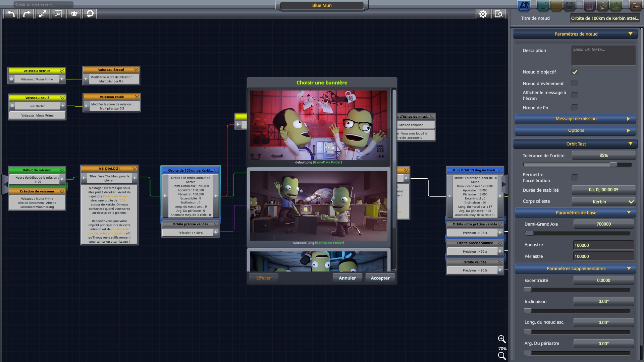Click the circular reset arrow icon
644x362 pixels.
click(x=90, y=14)
